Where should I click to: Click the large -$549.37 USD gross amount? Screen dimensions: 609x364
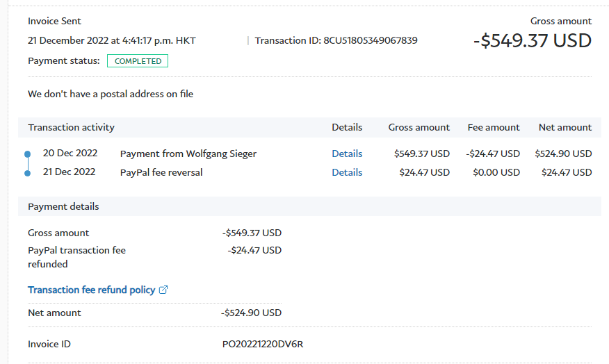(532, 40)
